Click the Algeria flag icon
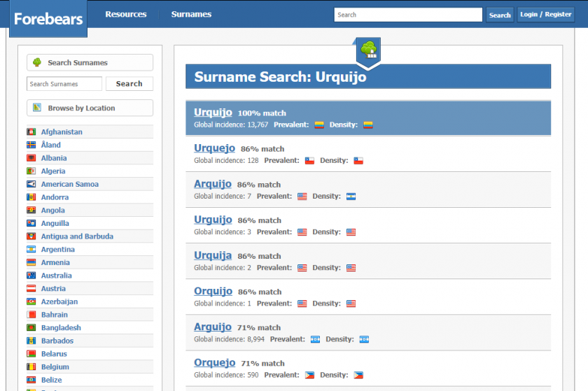This screenshot has width=588, height=391. (x=31, y=171)
